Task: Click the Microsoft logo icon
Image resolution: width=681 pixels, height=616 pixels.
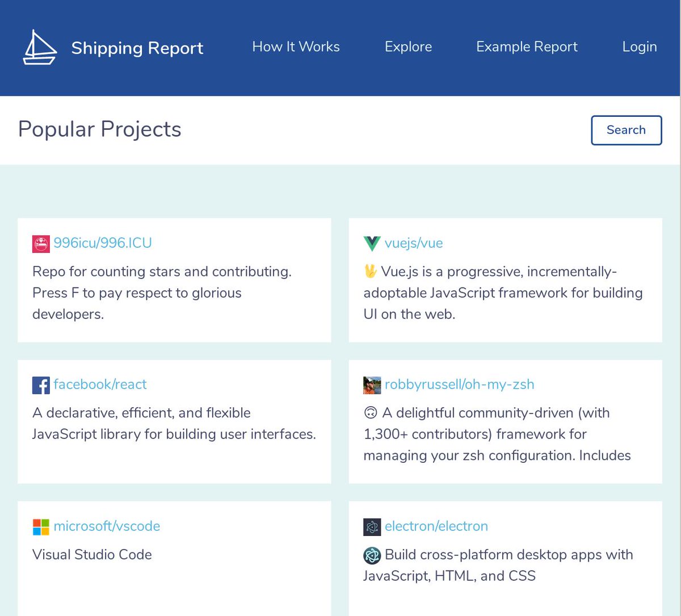Action: [41, 527]
